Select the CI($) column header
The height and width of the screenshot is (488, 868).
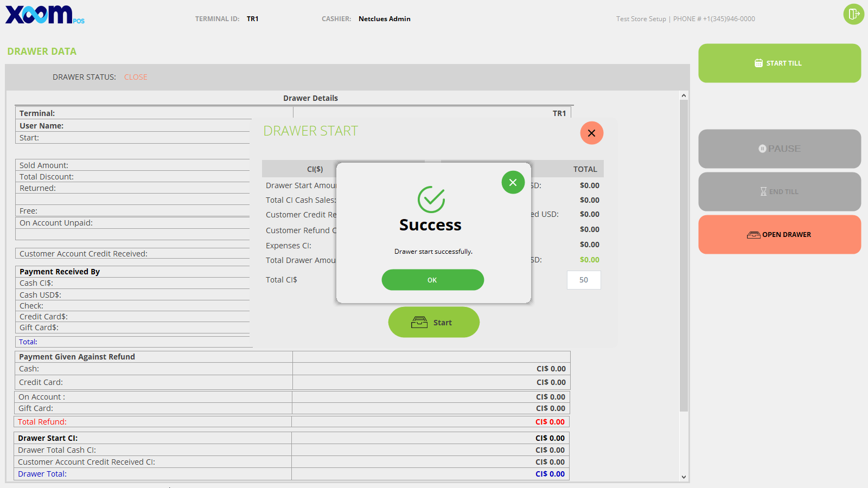coord(315,169)
